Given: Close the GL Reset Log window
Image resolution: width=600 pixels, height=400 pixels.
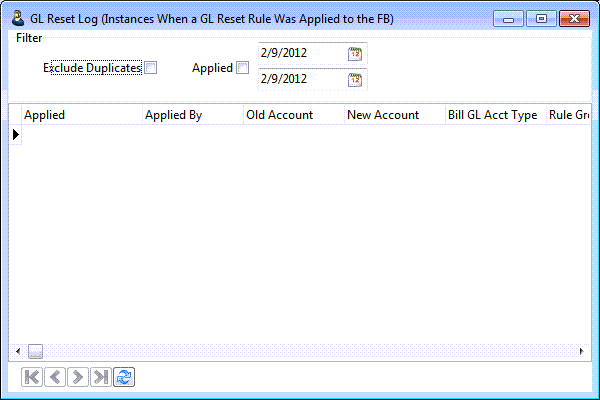Looking at the screenshot, I should 574,19.
